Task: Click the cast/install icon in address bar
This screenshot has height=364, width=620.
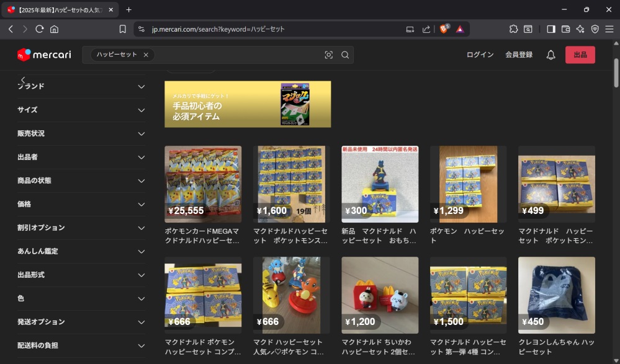Action: tap(410, 29)
